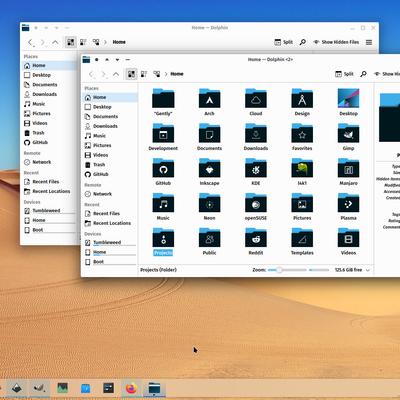Launch Firefox from the taskbar
Image resolution: width=400 pixels, height=400 pixels.
[x=131, y=388]
